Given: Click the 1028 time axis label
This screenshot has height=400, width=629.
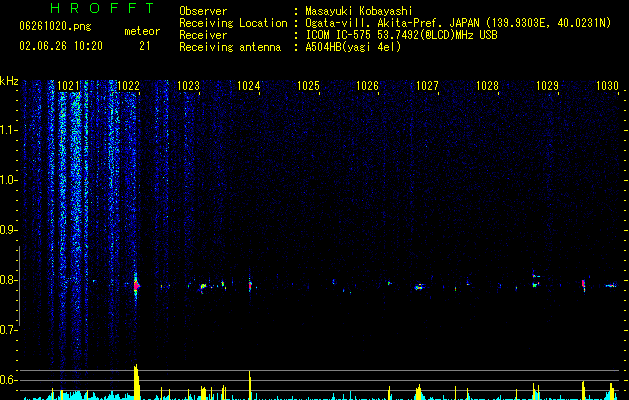Looking at the screenshot, I should click(x=487, y=86).
